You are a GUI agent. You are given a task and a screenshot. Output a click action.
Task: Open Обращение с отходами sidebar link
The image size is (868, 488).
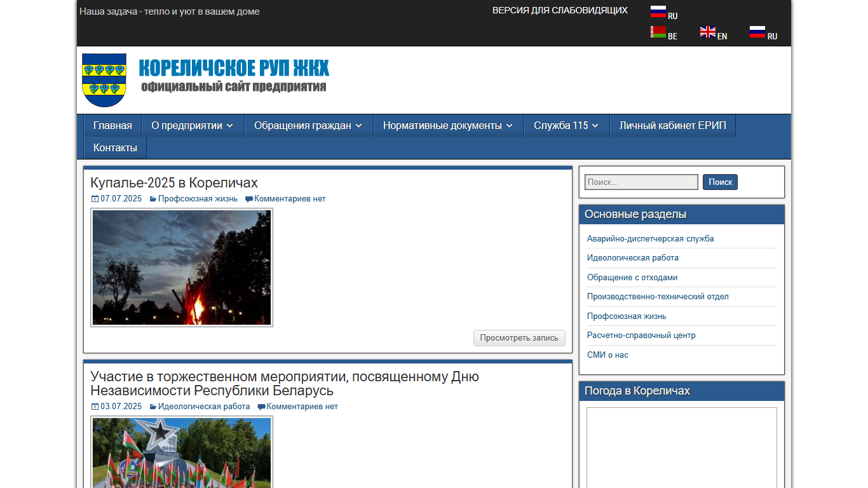(632, 278)
